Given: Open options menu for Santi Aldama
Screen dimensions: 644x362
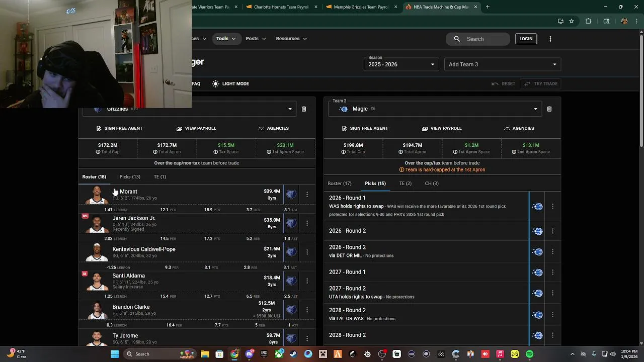Looking at the screenshot, I should (x=307, y=281).
